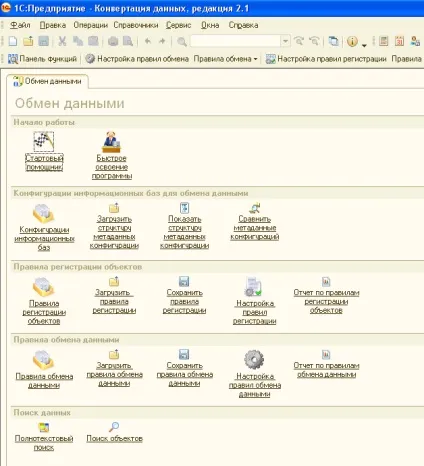Click inside the toolbar search input field

pos(236,41)
